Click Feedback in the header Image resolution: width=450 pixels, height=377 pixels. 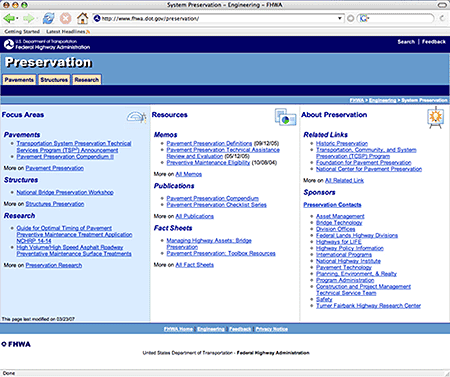[x=434, y=42]
